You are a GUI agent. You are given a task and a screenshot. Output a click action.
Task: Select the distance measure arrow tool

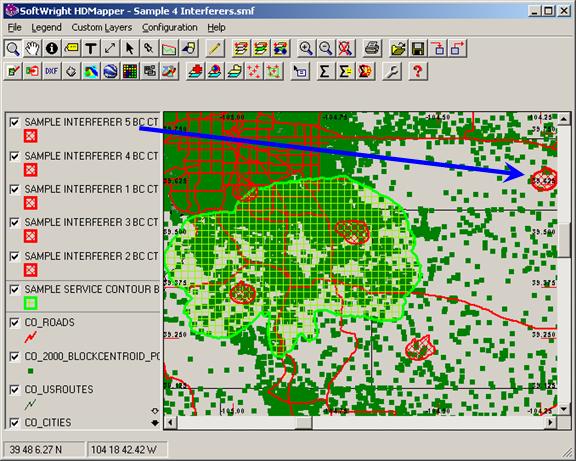(x=110, y=48)
